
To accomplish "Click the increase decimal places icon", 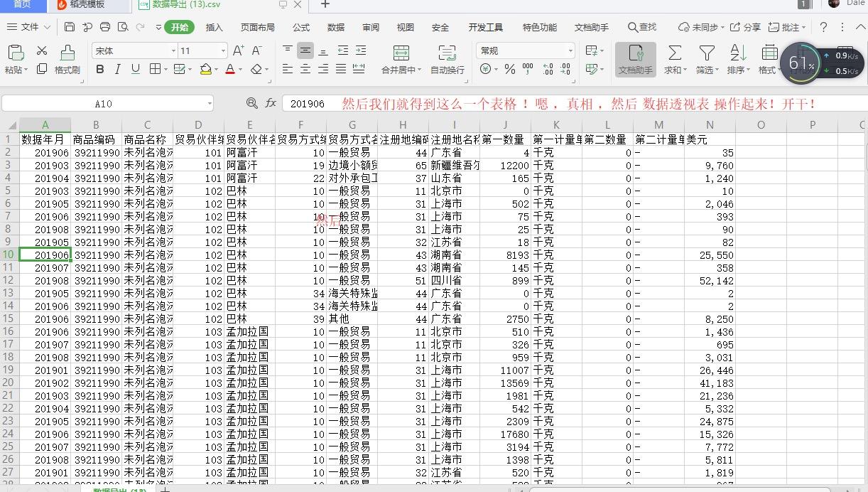I will [x=548, y=69].
